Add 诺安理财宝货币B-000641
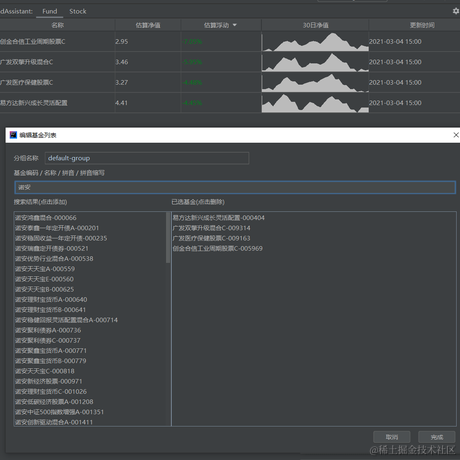The image size is (460, 460). pyautogui.click(x=50, y=310)
